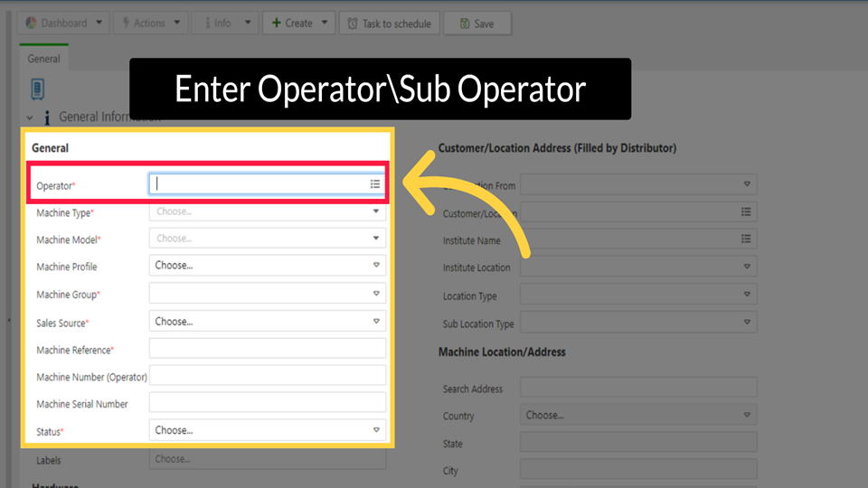Open the Actions menu
This screenshot has width=868, height=488.
151,23
